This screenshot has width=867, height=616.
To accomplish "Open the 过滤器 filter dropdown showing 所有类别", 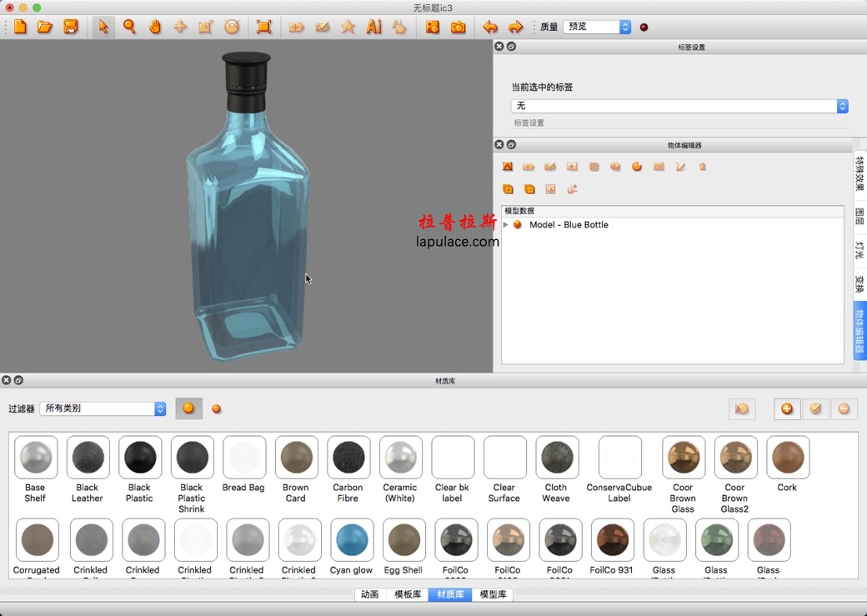I will (x=102, y=408).
